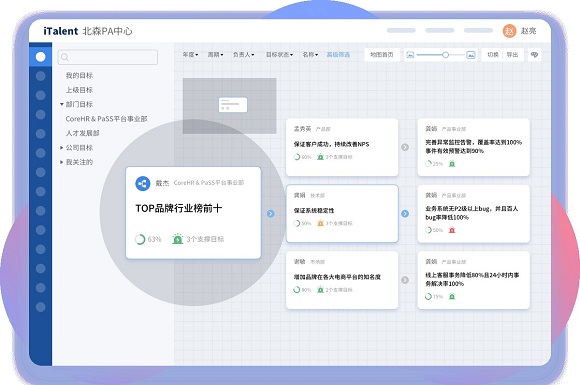Image resolution: width=580 pixels, height=385 pixels.
Task: Click the 赵亮 username
Action: [x=528, y=31]
